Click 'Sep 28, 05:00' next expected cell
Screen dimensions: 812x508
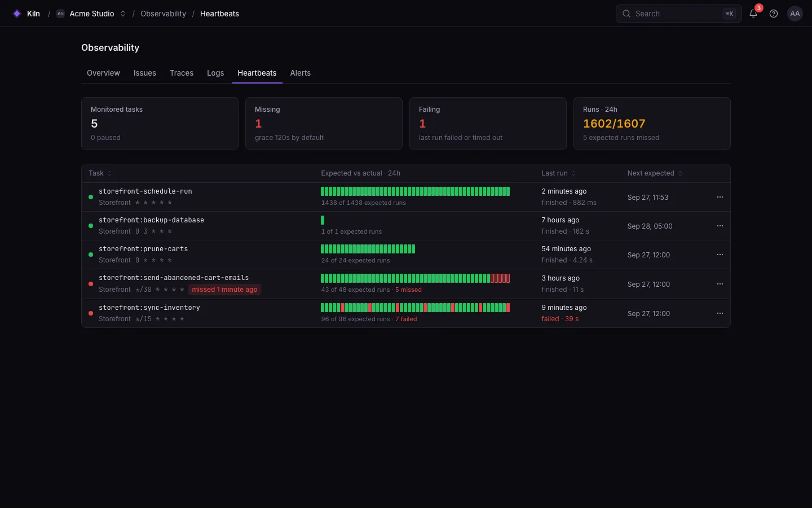pos(650,226)
